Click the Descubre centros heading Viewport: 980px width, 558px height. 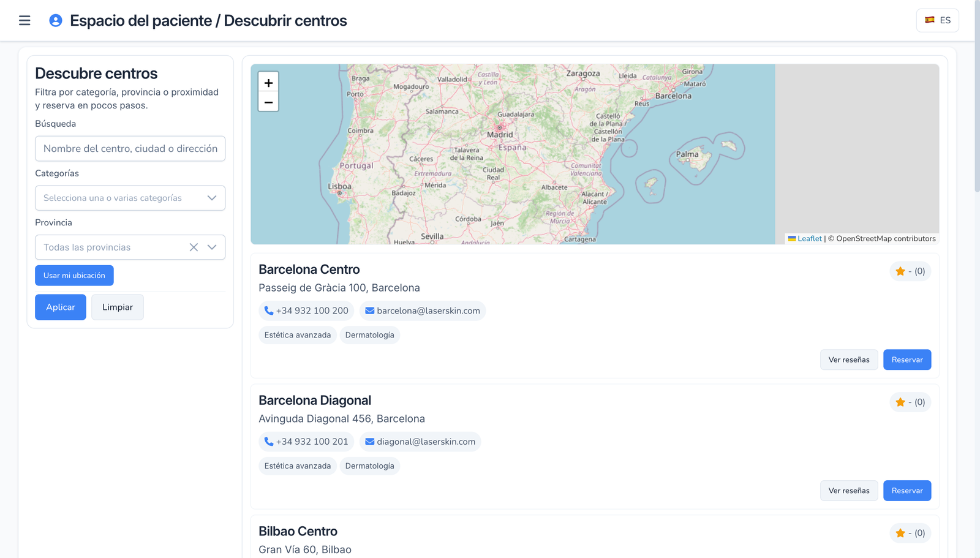tap(96, 74)
